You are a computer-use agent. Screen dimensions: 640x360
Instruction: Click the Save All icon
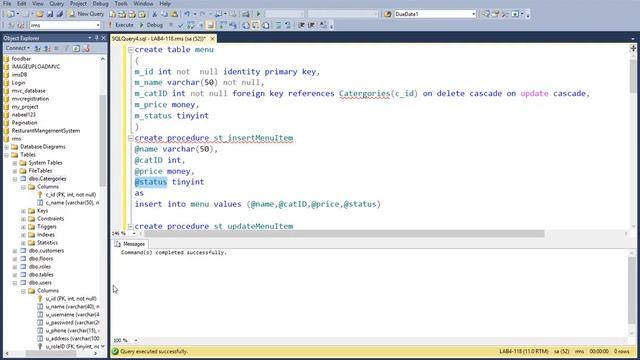(60, 14)
